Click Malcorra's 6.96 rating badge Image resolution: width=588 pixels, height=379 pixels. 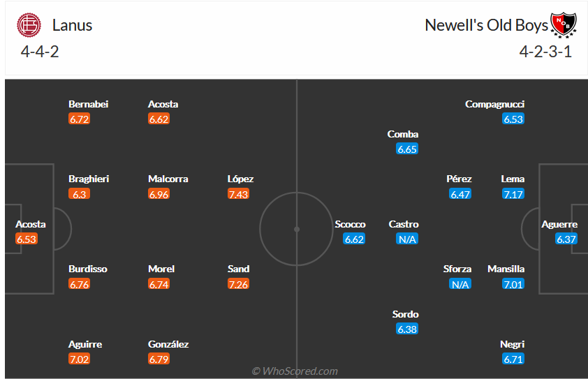(159, 194)
